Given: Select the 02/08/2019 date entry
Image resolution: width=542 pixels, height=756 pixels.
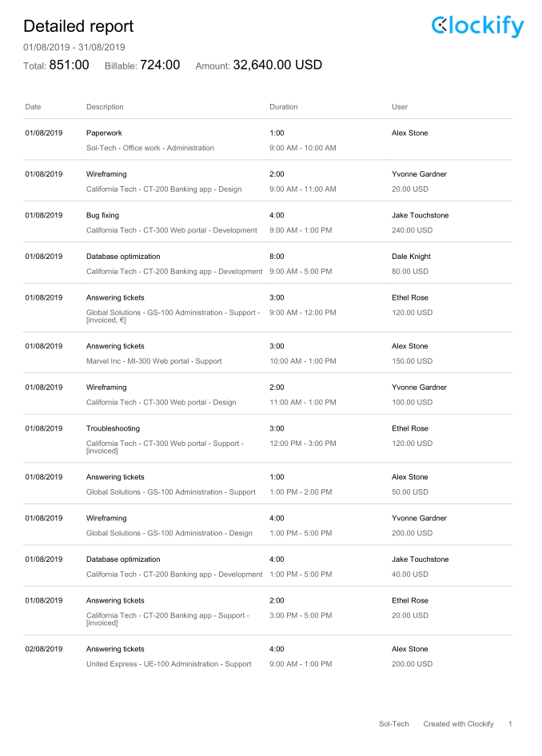Looking at the screenshot, I should coord(44,650).
